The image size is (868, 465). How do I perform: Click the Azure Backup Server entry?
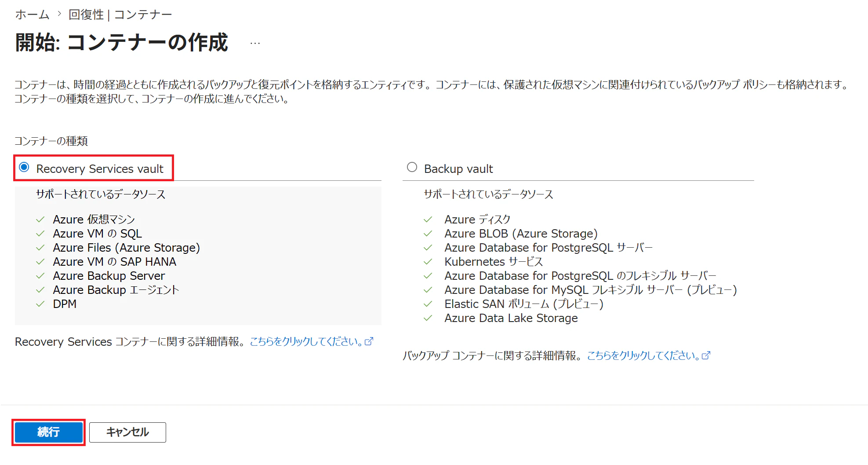[109, 276]
